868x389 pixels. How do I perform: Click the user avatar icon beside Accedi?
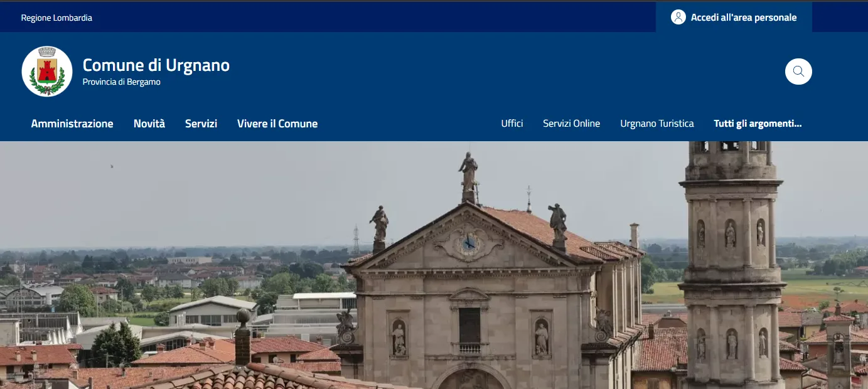(x=678, y=18)
